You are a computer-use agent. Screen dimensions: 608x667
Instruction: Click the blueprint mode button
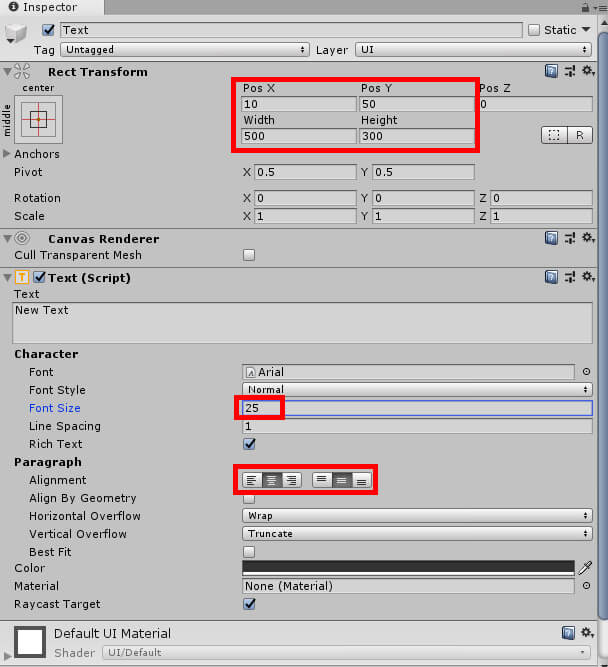coord(553,135)
